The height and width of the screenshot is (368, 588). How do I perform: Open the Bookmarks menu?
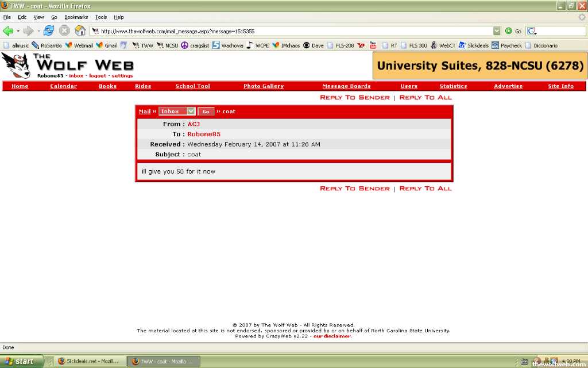[x=76, y=17]
